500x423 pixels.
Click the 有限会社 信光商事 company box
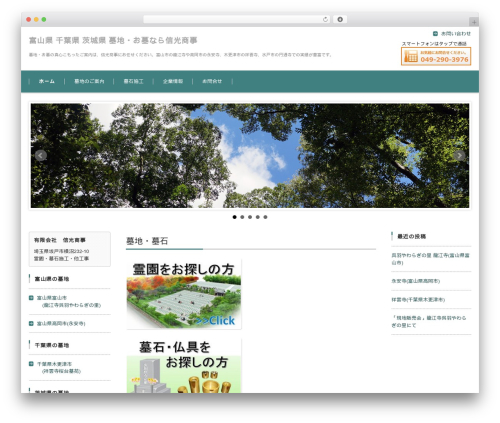point(70,249)
